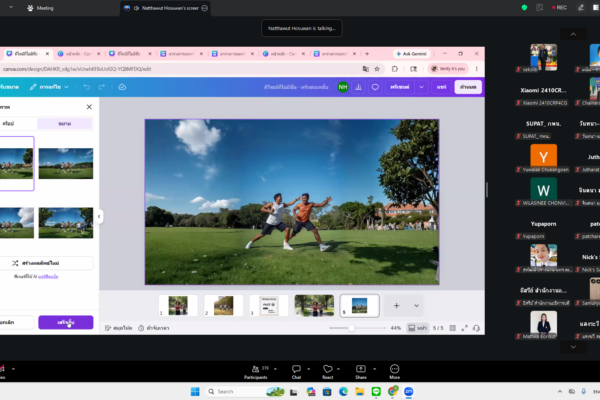Image resolution: width=600 pixels, height=400 pixels.
Task: Open the analytics bar chart icon
Action: coord(359,87)
